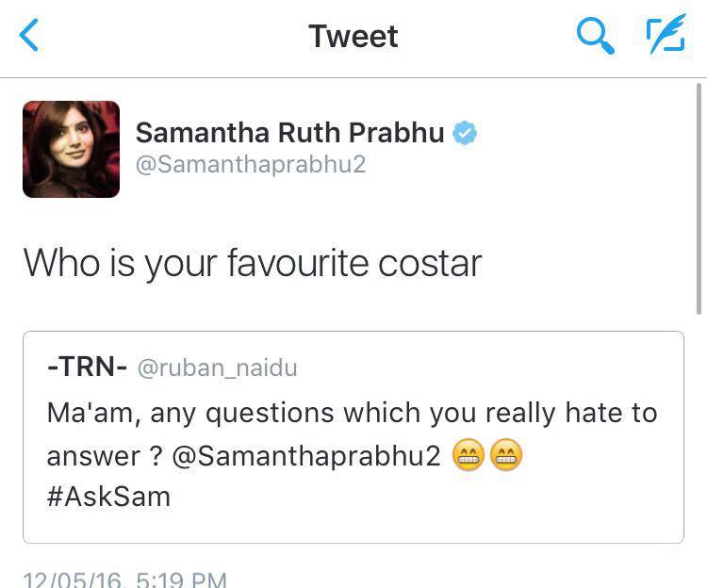Go back using the left chevron arrow
The image size is (707, 588).
pos(30,37)
